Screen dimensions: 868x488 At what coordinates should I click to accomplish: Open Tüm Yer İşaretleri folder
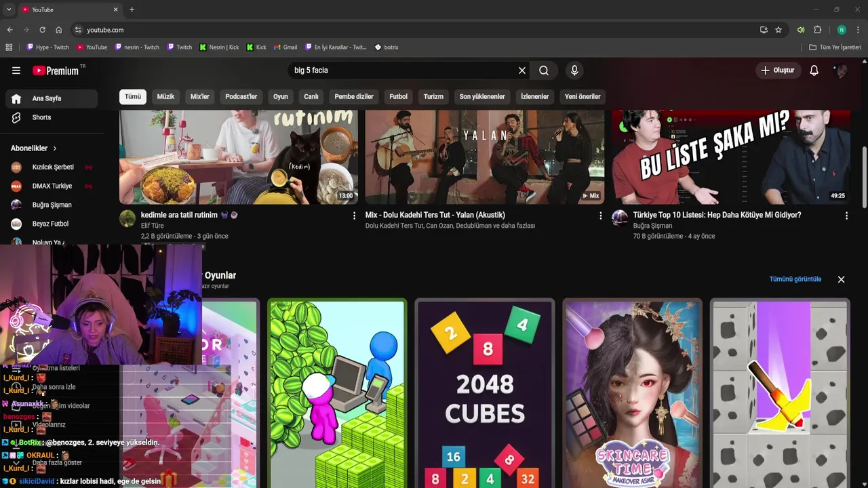(x=835, y=47)
